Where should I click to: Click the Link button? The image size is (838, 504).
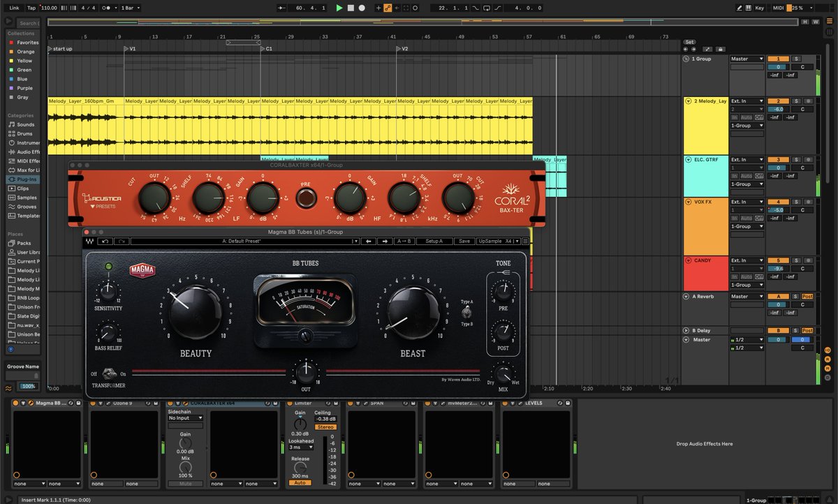coord(14,8)
